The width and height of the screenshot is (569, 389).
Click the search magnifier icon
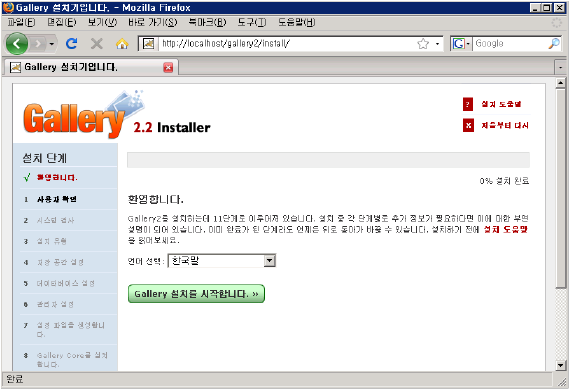pyautogui.click(x=554, y=44)
